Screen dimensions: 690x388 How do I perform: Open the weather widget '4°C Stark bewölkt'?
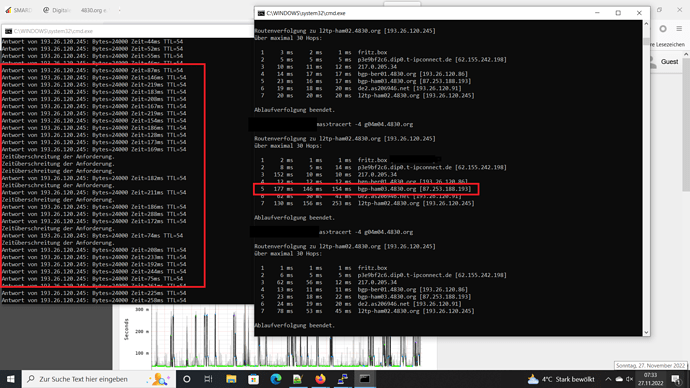point(561,379)
